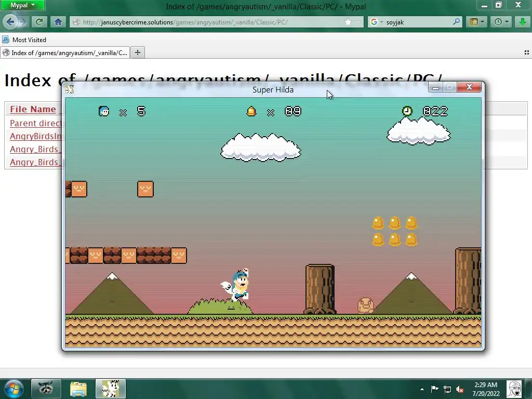Open the network tray icon
The width and height of the screenshot is (532, 399).
[447, 390]
